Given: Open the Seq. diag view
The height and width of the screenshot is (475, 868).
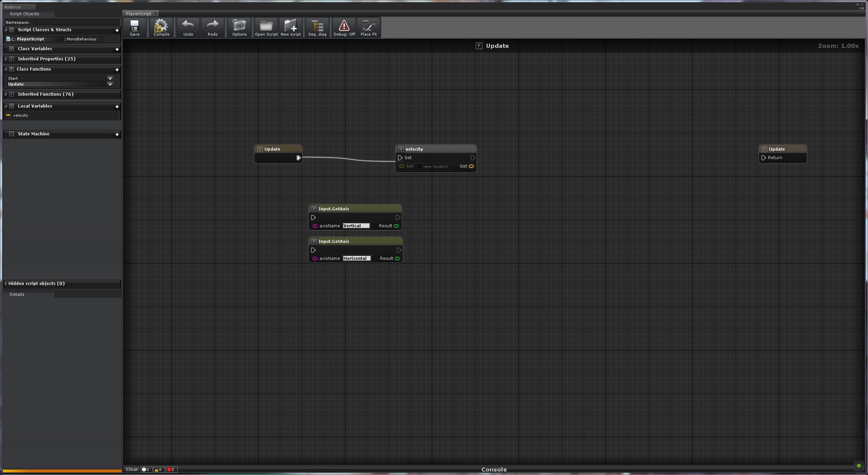Looking at the screenshot, I should coord(317,27).
